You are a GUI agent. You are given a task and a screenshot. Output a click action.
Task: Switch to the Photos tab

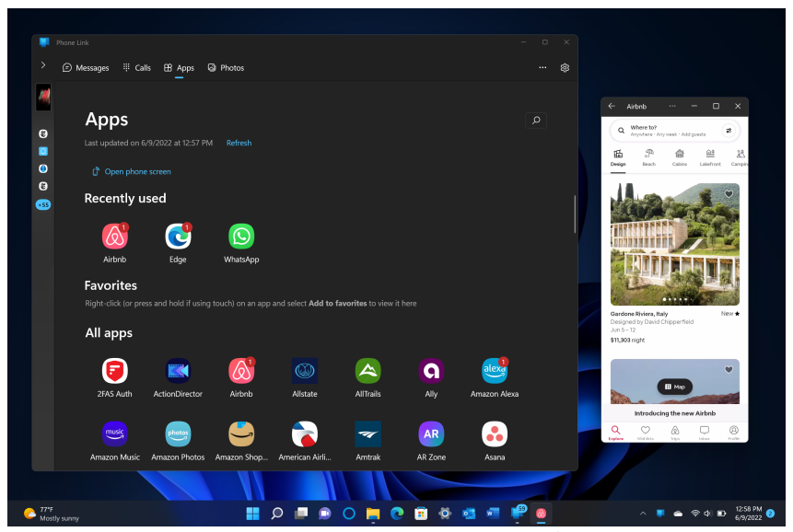pyautogui.click(x=226, y=68)
